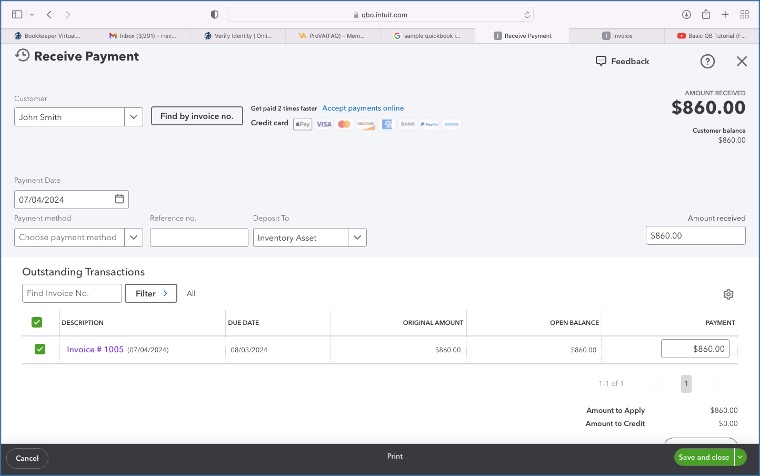The image size is (760, 476).
Task: Click the VISA card icon
Action: 324,125
